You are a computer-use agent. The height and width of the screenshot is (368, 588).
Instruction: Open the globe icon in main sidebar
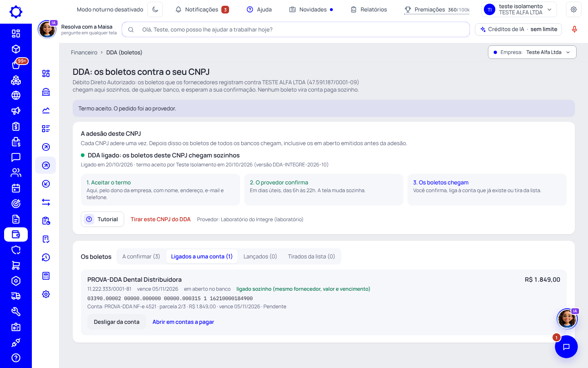coord(16,95)
